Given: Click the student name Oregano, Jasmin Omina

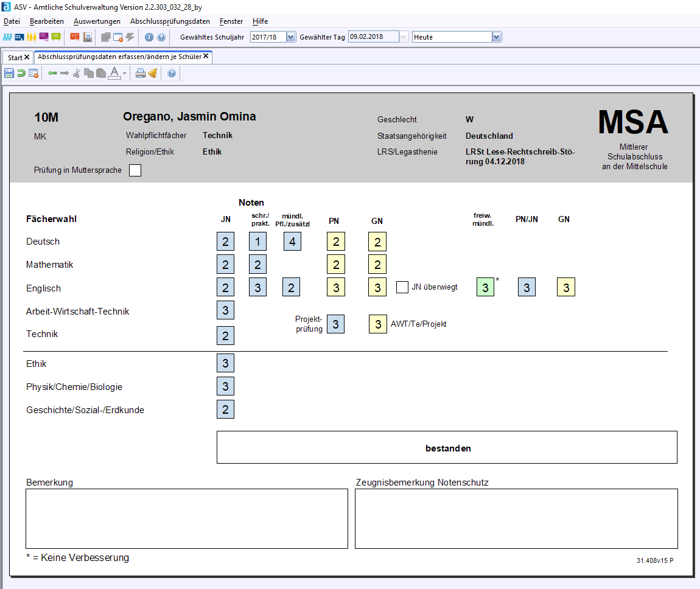Looking at the screenshot, I should click(189, 116).
